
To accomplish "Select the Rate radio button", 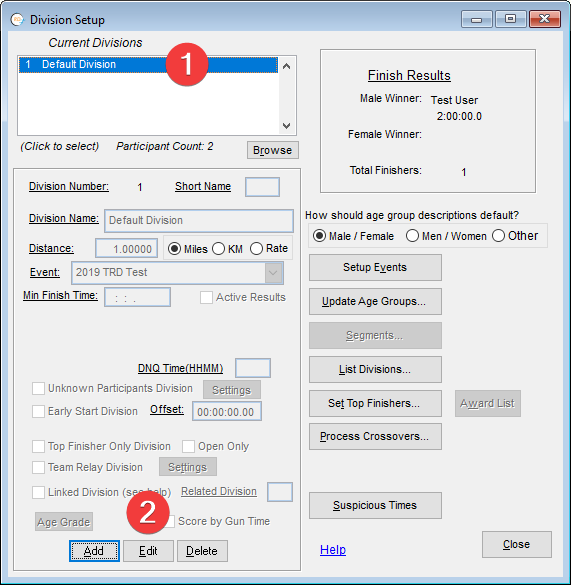I will point(269,248).
